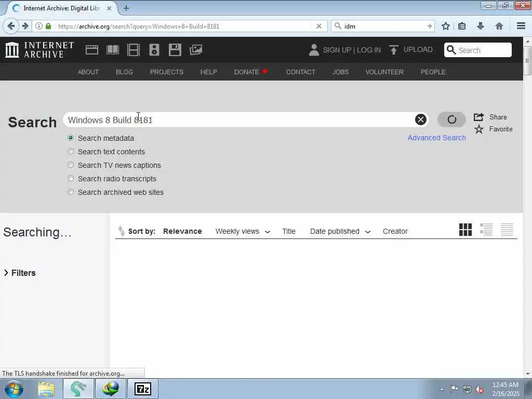
Task: Click the upload arrow icon
Action: 394,50
